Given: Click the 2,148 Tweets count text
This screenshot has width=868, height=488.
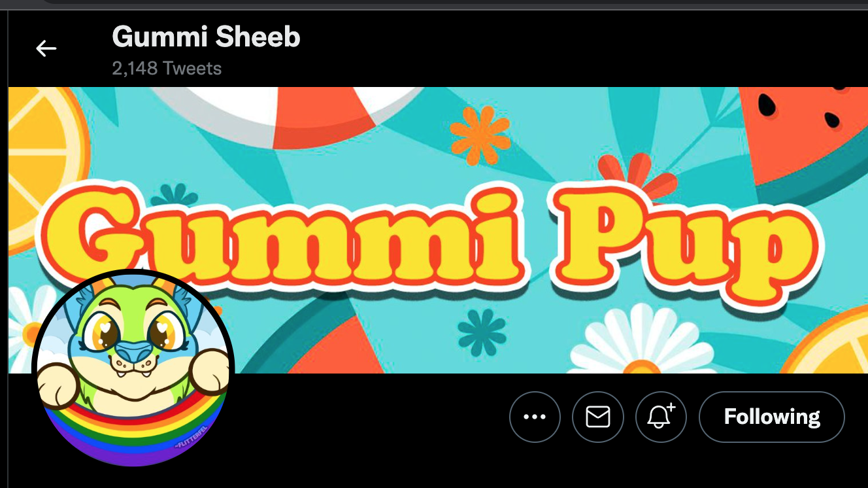Looking at the screenshot, I should [167, 69].
